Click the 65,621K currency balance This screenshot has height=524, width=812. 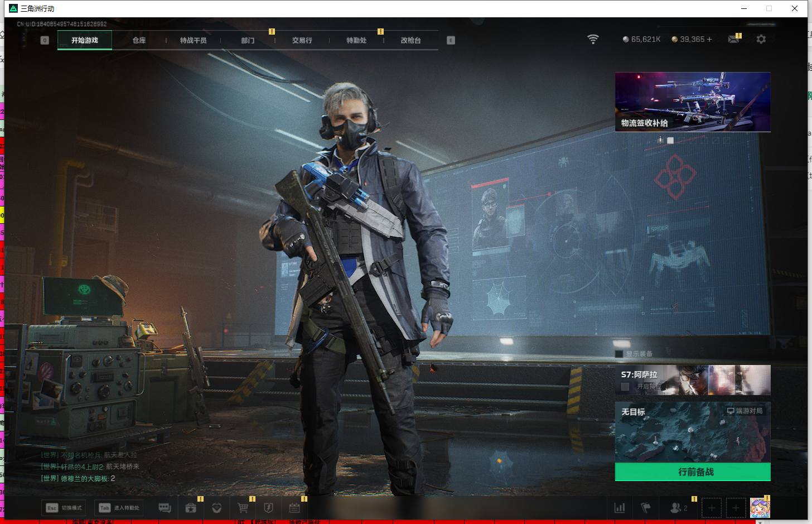[641, 39]
